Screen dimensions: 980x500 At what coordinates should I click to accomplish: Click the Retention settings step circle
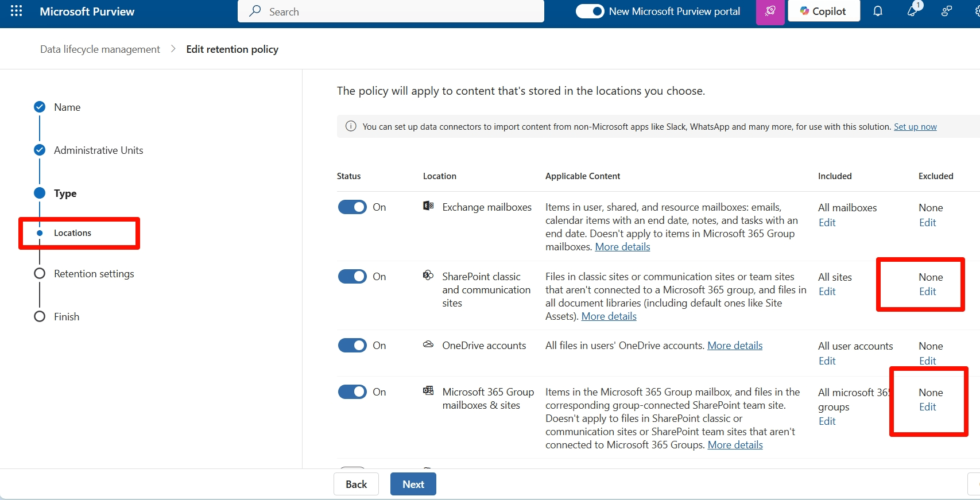click(x=40, y=273)
